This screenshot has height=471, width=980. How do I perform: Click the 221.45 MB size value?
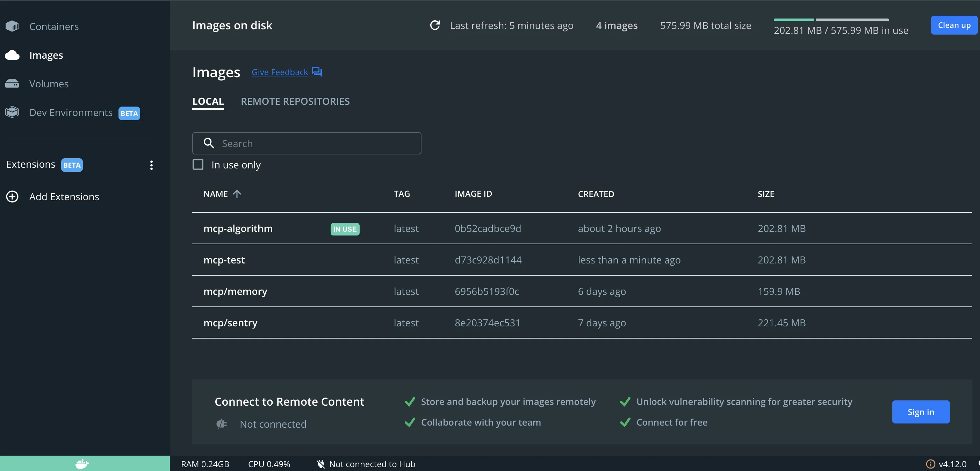click(x=782, y=323)
